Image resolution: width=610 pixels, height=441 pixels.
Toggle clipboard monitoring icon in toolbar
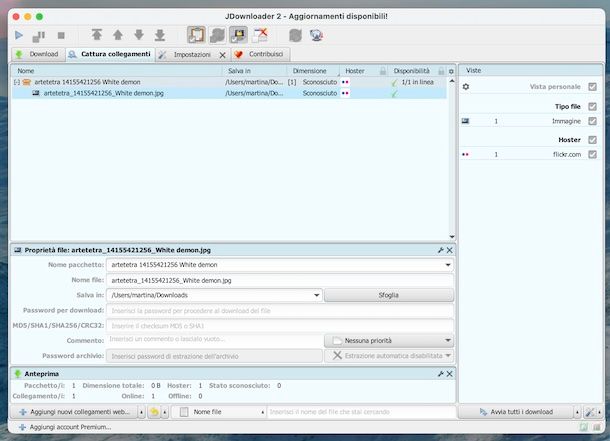(x=196, y=35)
